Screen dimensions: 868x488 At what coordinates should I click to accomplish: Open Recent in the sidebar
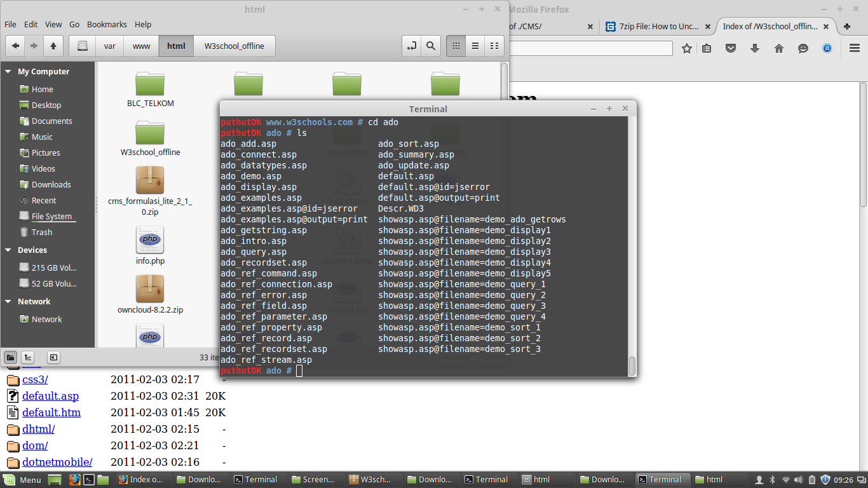click(44, 200)
